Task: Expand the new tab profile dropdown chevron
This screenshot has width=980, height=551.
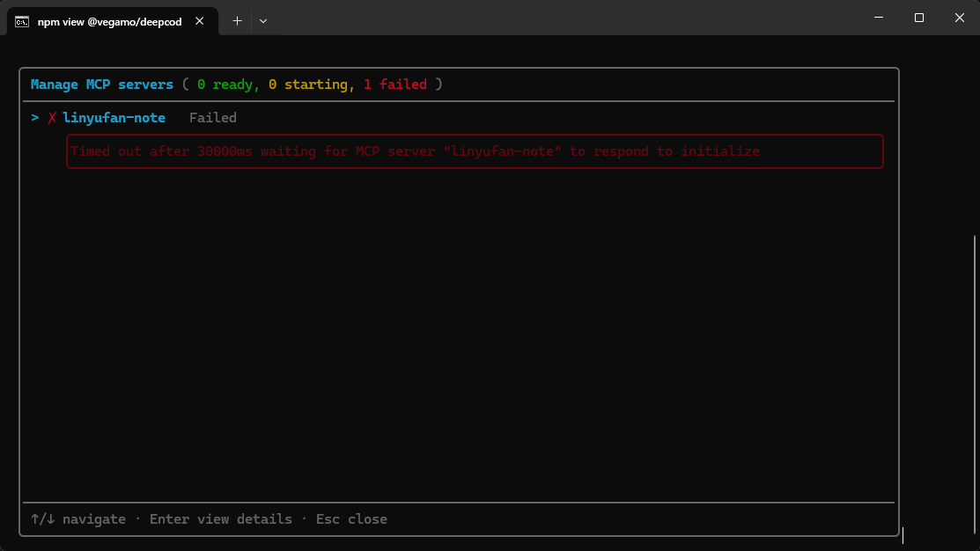Action: pyautogui.click(x=263, y=21)
